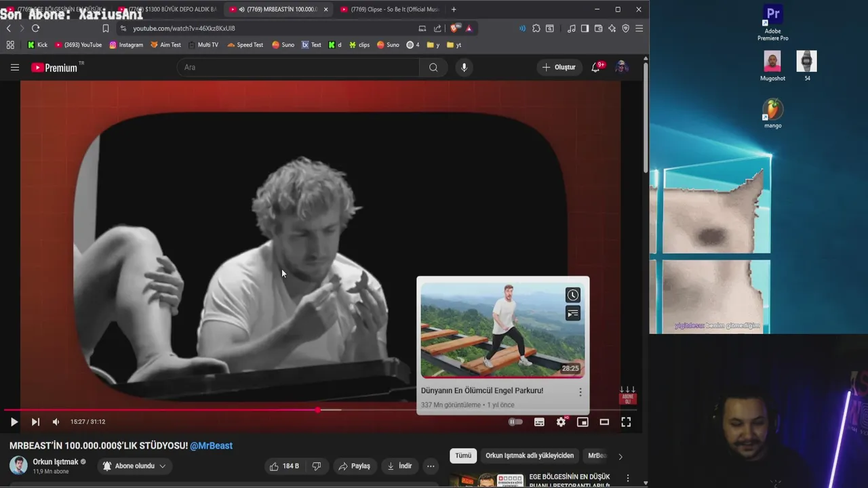This screenshot has width=868, height=488.
Task: Go back in browser history
Action: coord(8,28)
